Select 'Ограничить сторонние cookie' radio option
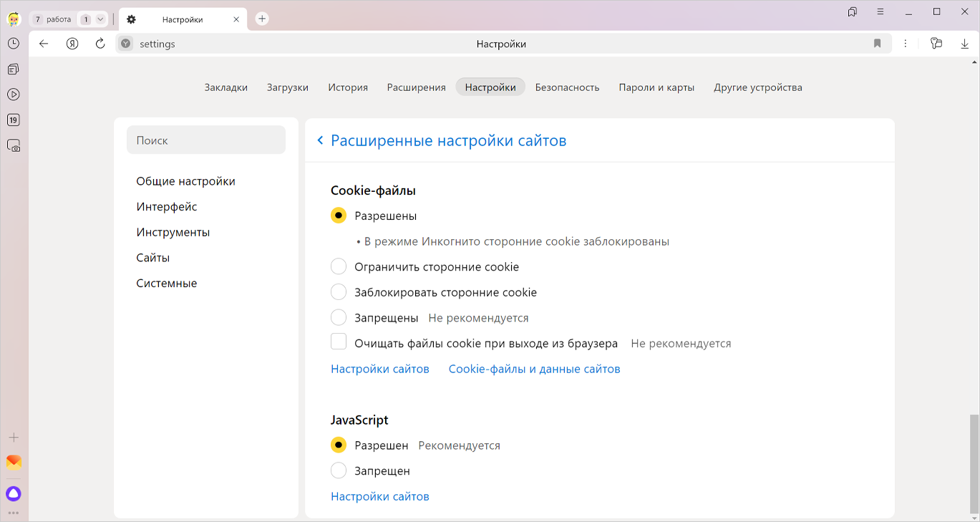Image resolution: width=980 pixels, height=522 pixels. (x=339, y=267)
